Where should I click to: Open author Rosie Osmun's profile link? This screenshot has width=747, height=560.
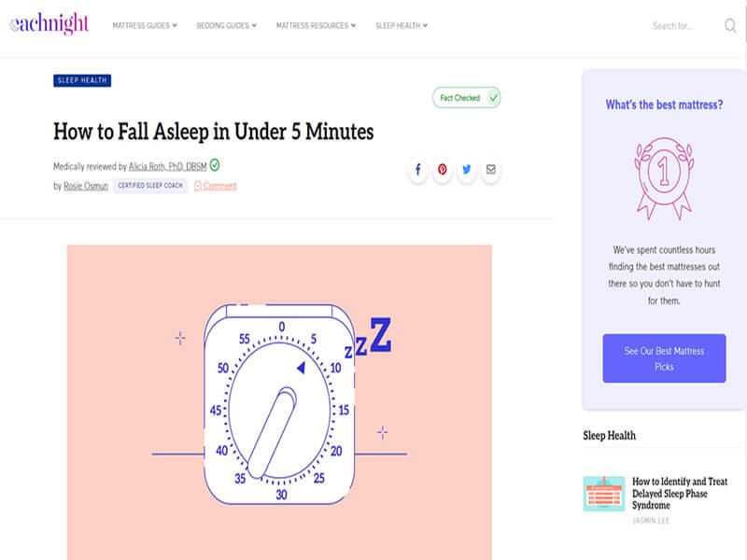[86, 186]
